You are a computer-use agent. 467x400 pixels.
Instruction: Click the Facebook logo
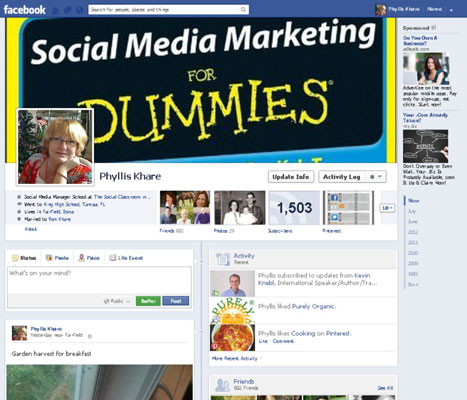pos(24,10)
